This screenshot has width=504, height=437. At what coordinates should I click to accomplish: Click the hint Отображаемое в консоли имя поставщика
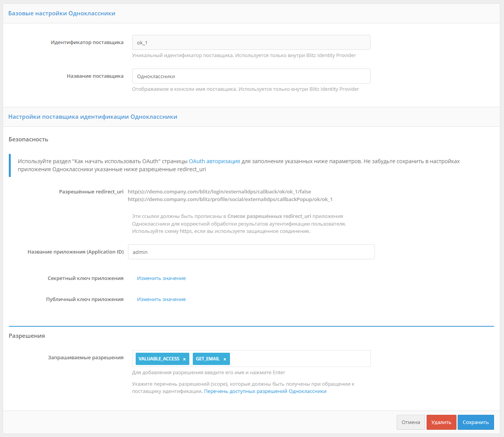pos(245,89)
